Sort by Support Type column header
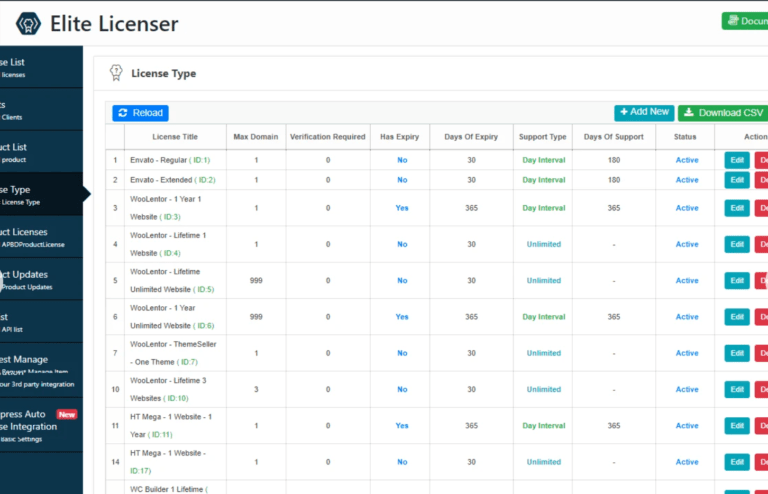The width and height of the screenshot is (768, 494). click(543, 137)
